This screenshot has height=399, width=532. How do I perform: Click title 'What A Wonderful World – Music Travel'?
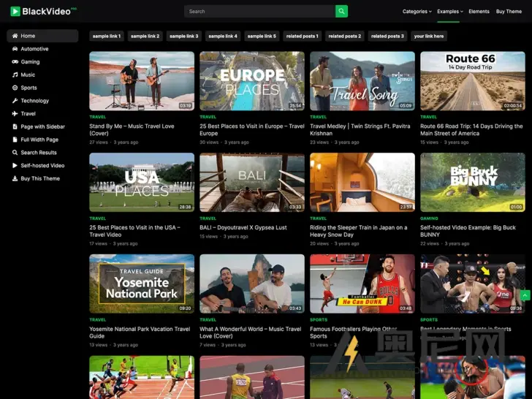tap(250, 332)
